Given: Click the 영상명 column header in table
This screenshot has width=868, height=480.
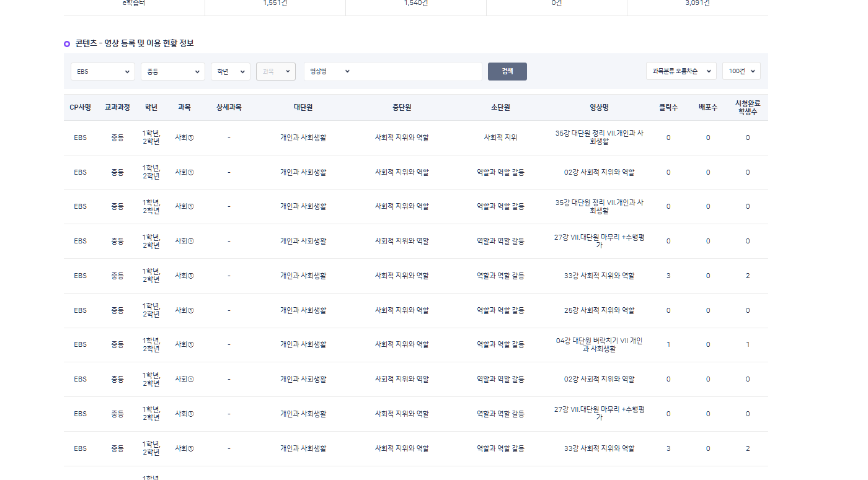Looking at the screenshot, I should coord(599,107).
